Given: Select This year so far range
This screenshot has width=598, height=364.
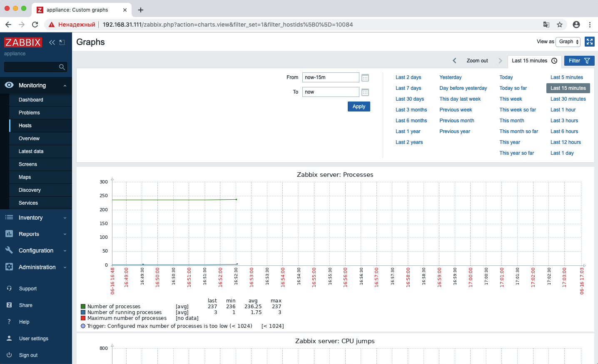Looking at the screenshot, I should [517, 153].
